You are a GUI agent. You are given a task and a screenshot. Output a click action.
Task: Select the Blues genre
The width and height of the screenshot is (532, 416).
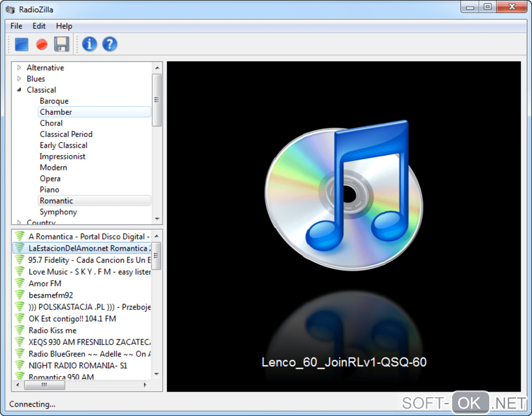point(36,79)
